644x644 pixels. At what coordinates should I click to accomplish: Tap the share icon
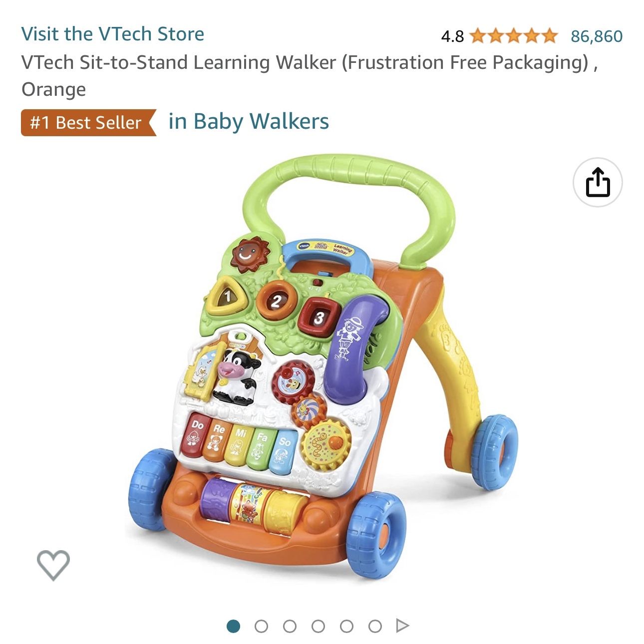point(598,182)
